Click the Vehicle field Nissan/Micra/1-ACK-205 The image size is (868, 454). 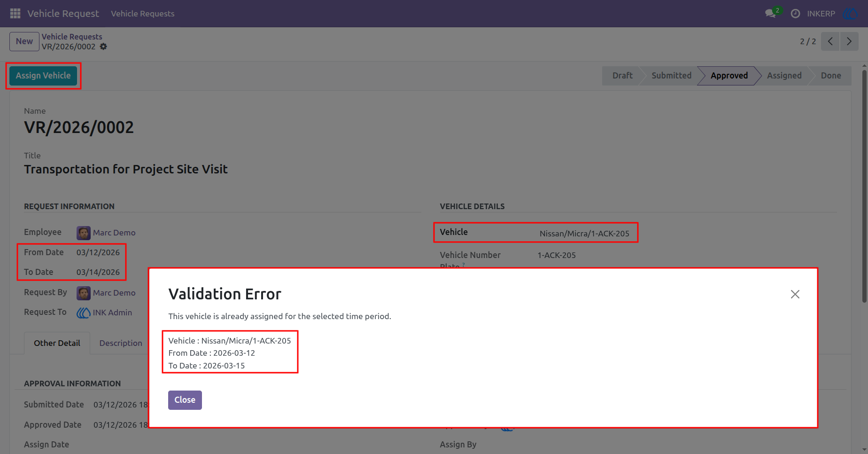point(584,234)
